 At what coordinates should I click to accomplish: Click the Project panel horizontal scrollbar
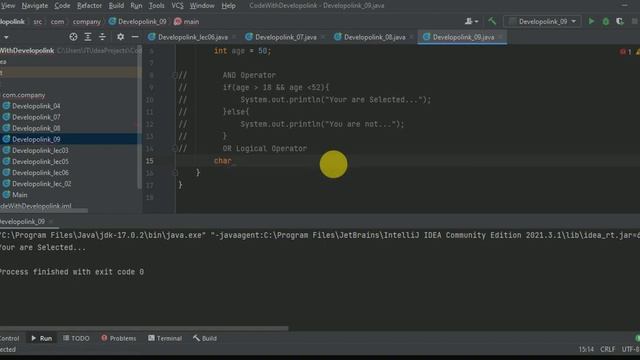[44, 211]
